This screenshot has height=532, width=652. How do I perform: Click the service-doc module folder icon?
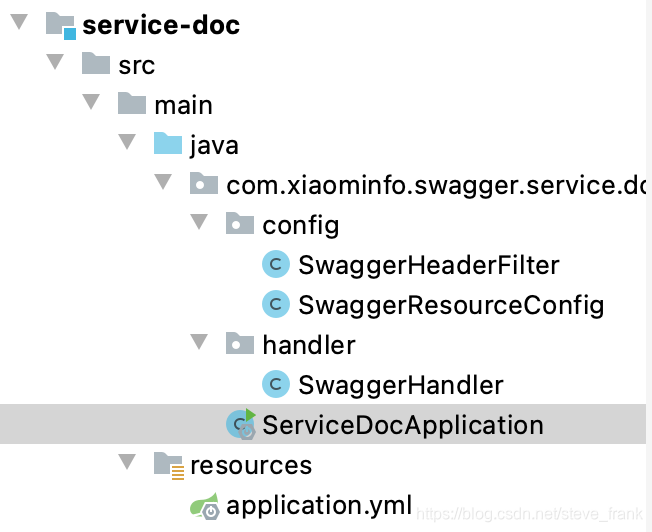(x=61, y=26)
